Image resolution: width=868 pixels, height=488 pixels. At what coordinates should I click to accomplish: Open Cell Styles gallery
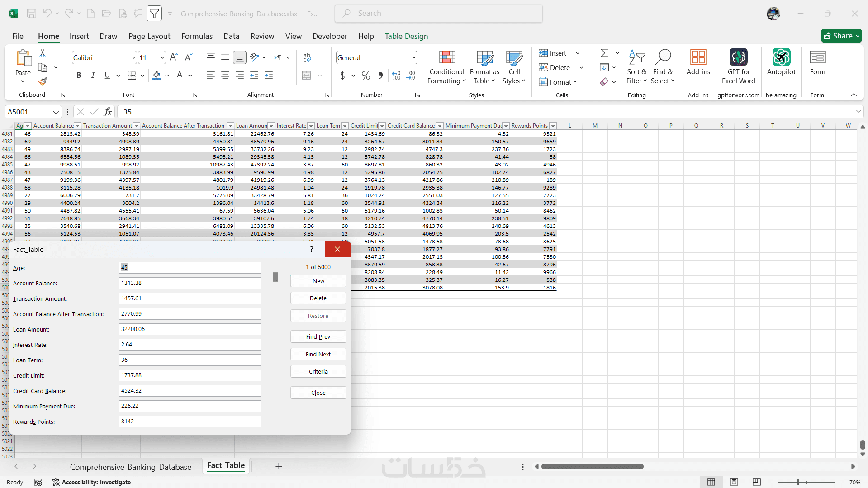[514, 67]
